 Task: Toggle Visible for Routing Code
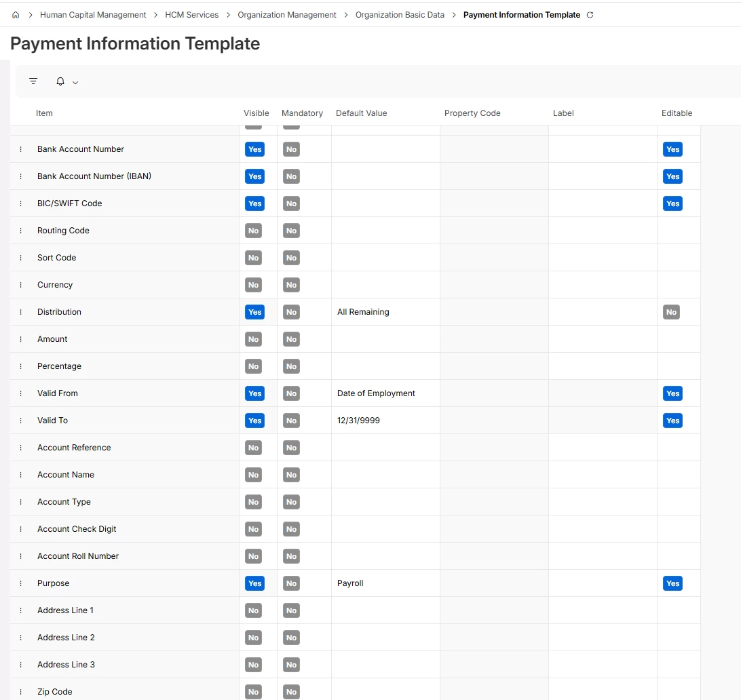(x=253, y=231)
